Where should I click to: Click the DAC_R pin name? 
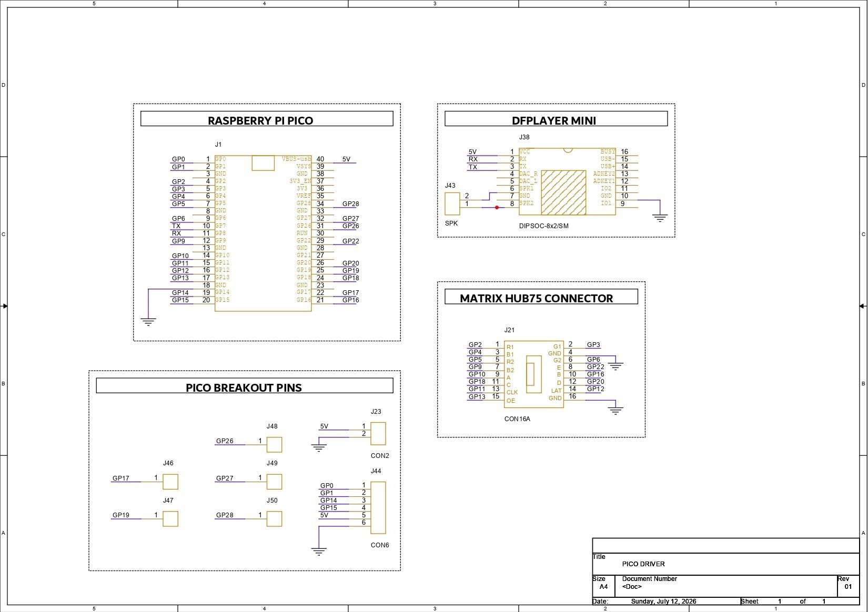coord(528,174)
